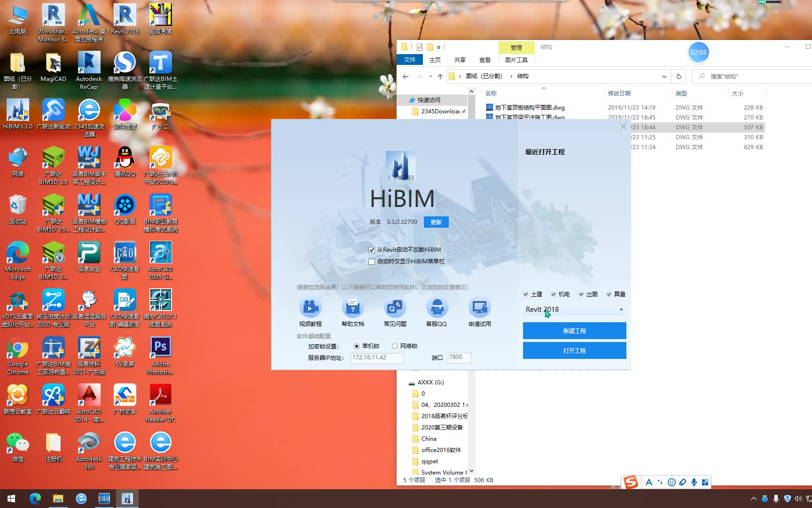812x508 pixels.
Task: Open Google Chrome desktop shortcut
Action: pyautogui.click(x=18, y=356)
